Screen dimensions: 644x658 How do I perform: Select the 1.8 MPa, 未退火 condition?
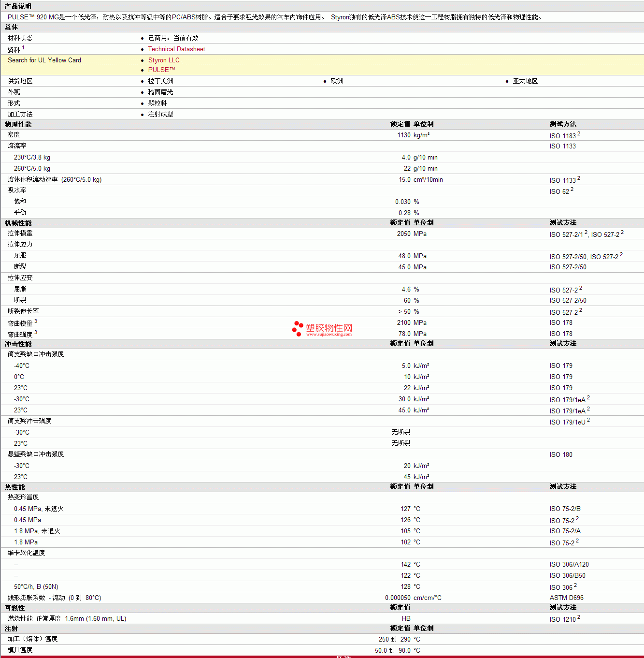pyautogui.click(x=37, y=531)
